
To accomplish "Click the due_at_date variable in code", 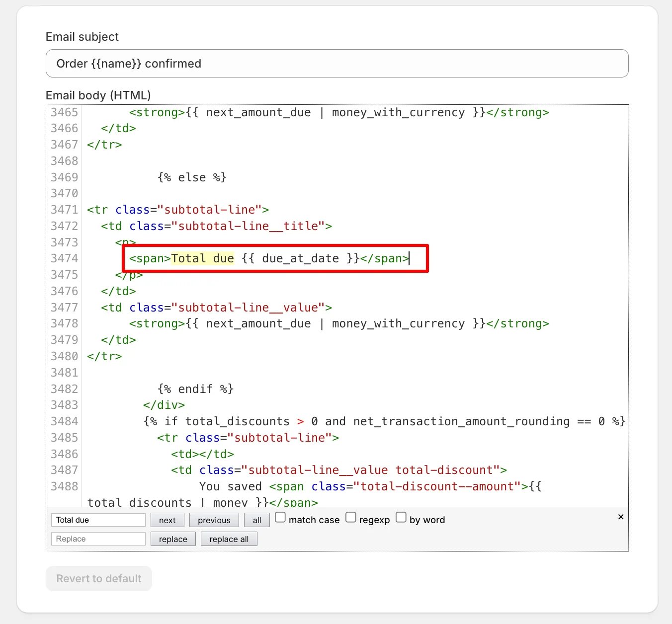I will click(x=300, y=258).
